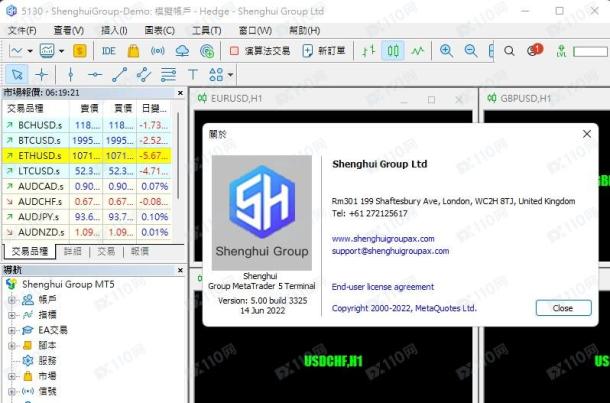Viewport: 610px width, 403px height.
Task: Select the cursor arrow tool
Action: tap(17, 74)
